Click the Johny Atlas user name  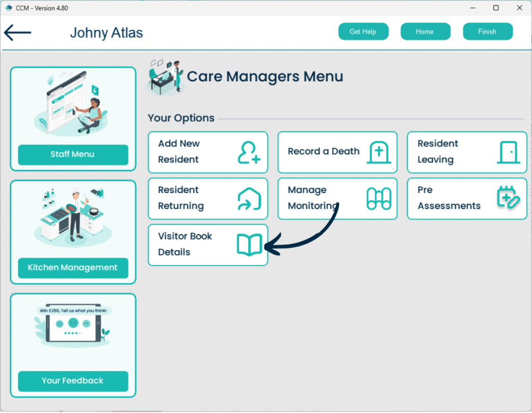[x=107, y=33]
